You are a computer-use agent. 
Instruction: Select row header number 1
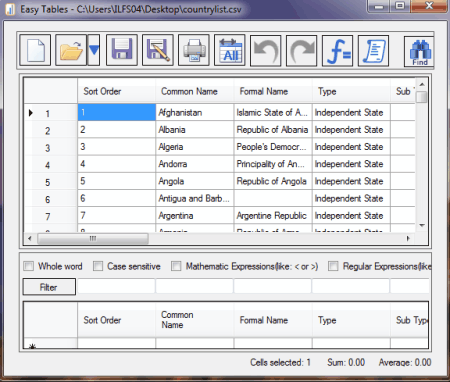[x=51, y=113]
